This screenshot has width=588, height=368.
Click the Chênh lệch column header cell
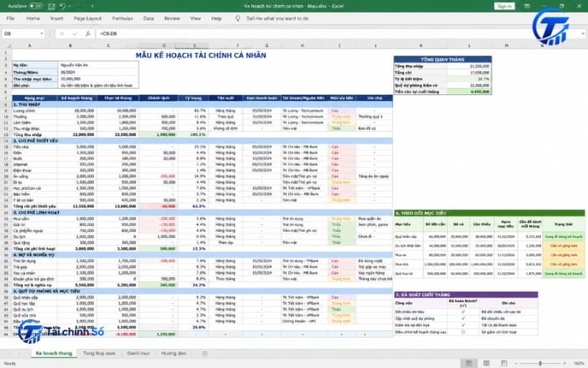click(158, 98)
